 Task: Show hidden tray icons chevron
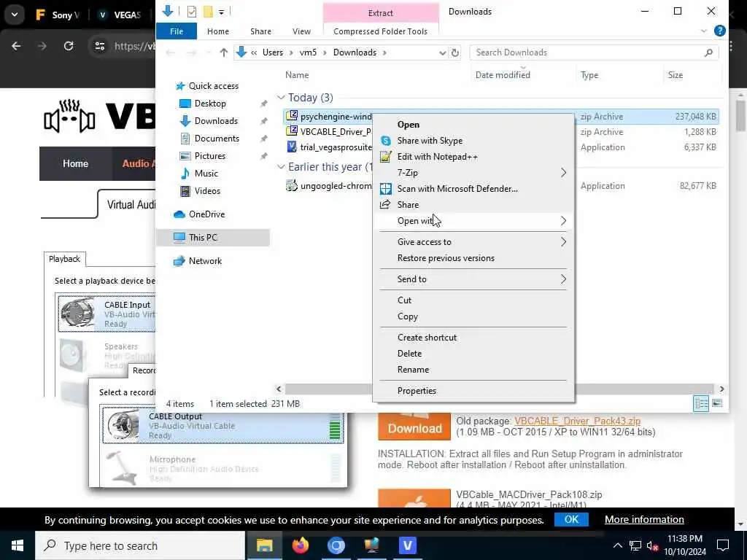617,545
